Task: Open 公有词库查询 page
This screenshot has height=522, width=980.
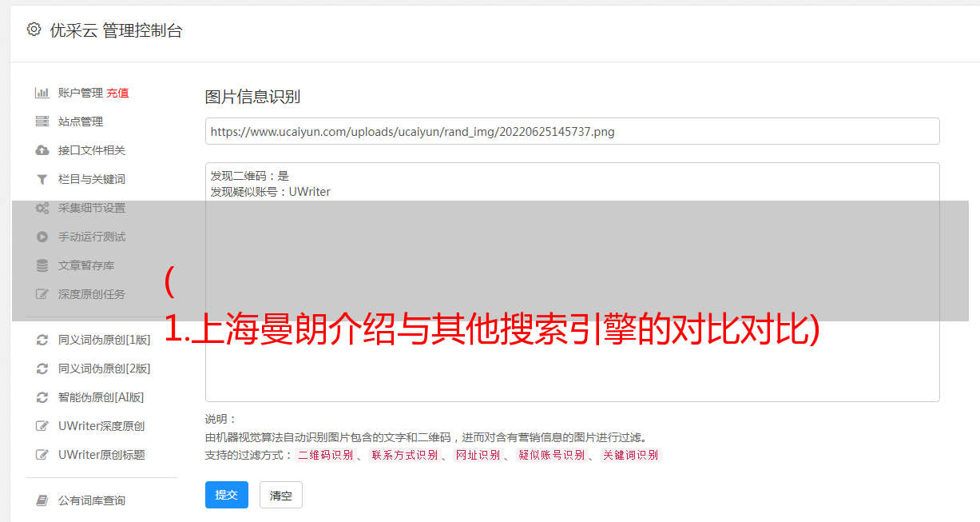Action: (x=92, y=500)
